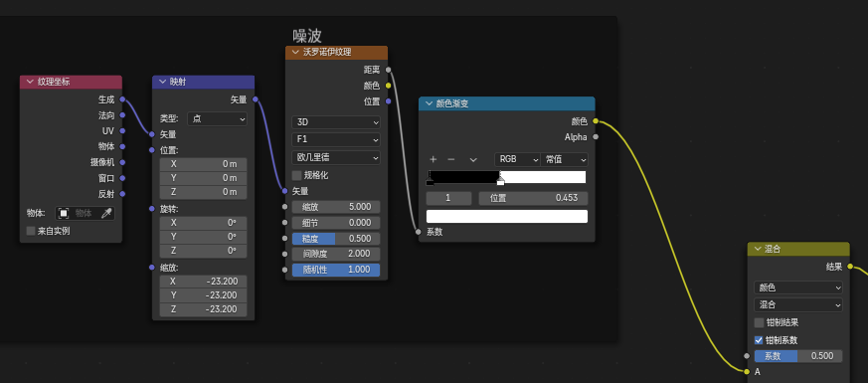Open the F1 feature dropdown
Screen dimensions: 868x383
tap(336, 139)
